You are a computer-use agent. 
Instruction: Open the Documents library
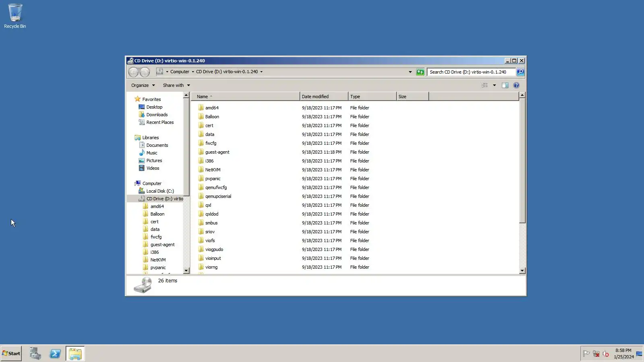[x=157, y=145]
